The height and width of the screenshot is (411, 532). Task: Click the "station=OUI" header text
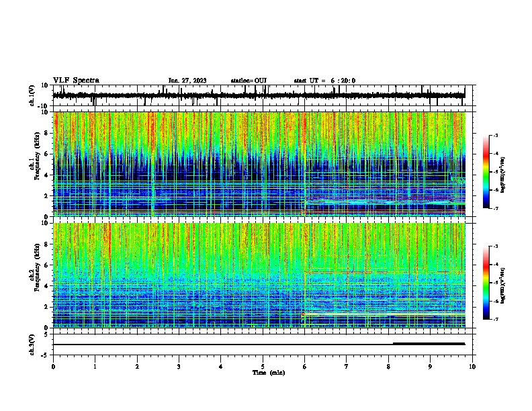[x=249, y=81]
